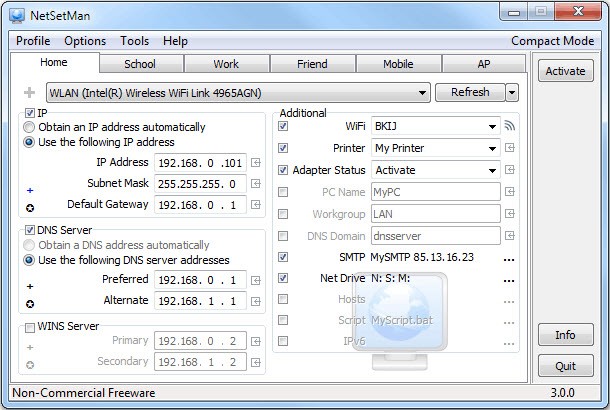Switch to the Friend profile tab
610x410 pixels.
click(x=313, y=64)
